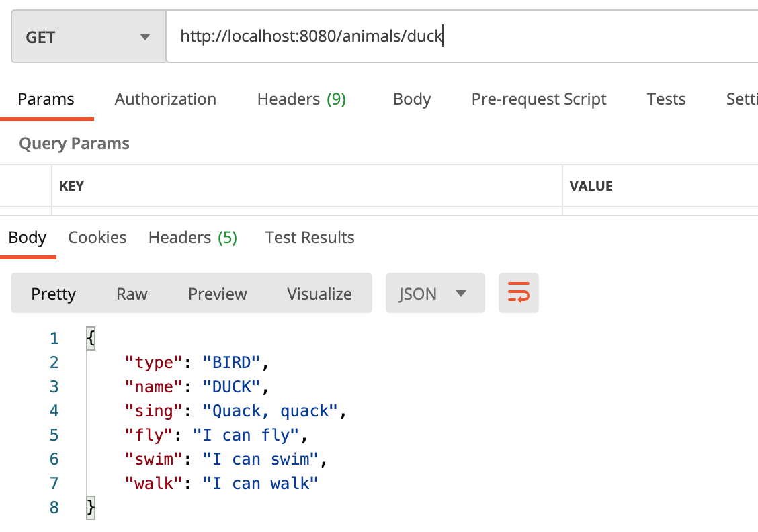Switch to the request Params tab
758x532 pixels.
click(x=46, y=99)
